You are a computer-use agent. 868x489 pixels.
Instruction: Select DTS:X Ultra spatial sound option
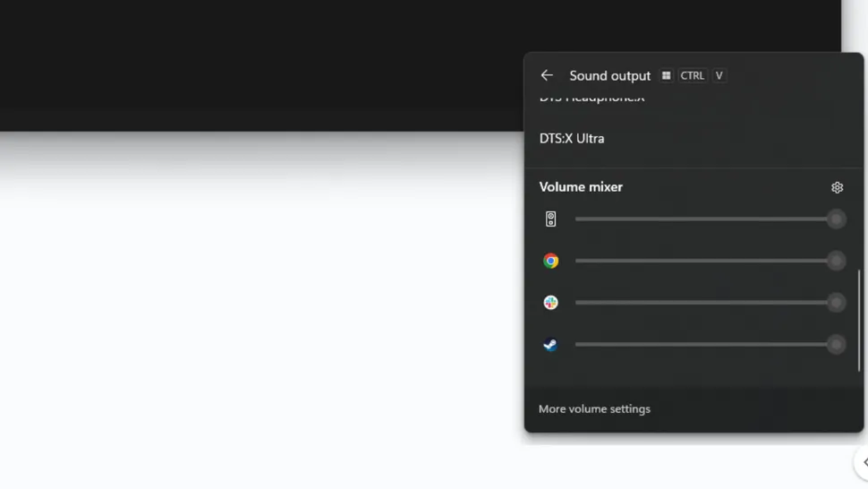click(x=572, y=139)
